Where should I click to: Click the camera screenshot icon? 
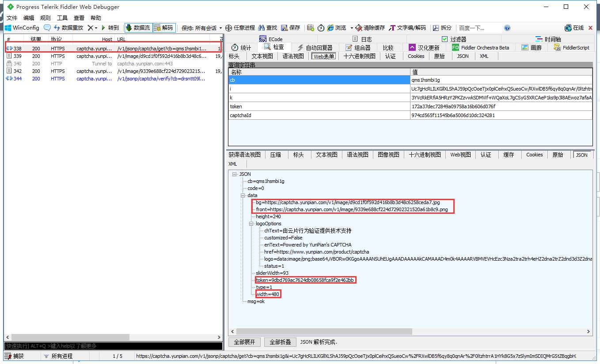[x=311, y=28]
